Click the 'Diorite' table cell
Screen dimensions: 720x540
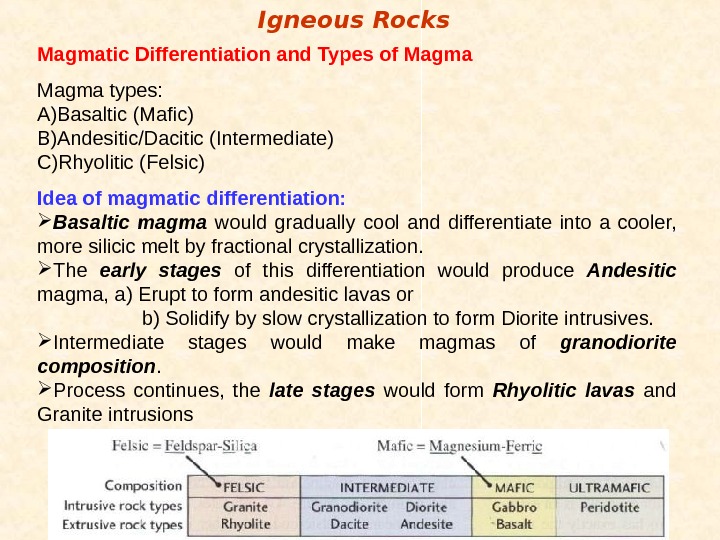[426, 507]
